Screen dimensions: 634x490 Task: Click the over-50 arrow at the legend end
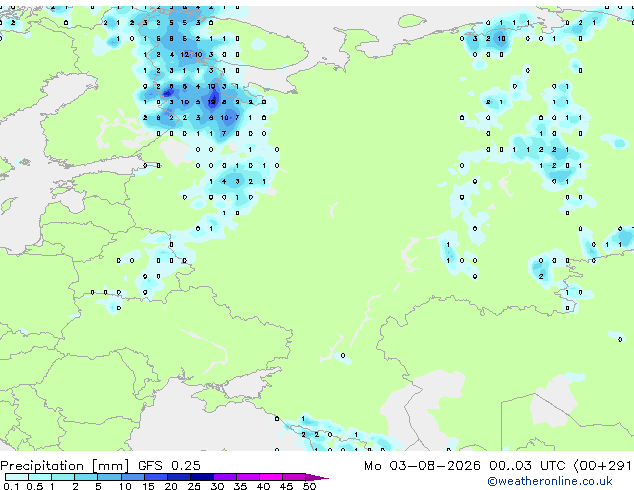(317, 477)
